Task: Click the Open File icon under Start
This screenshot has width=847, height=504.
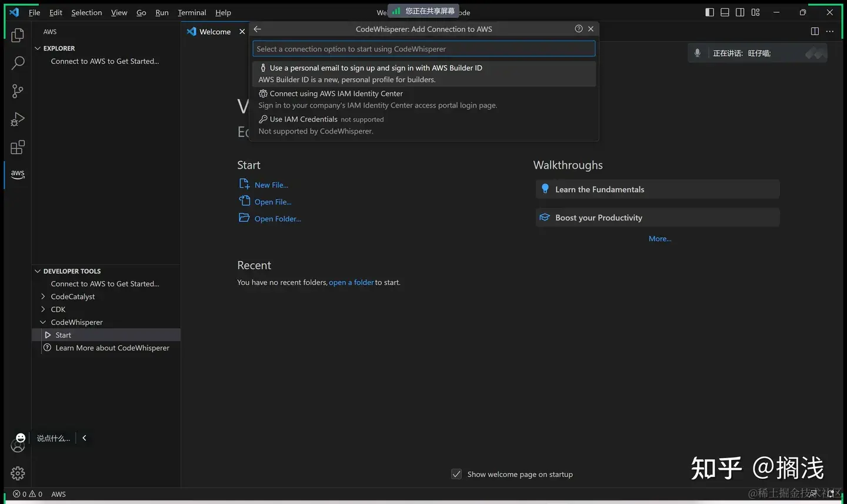Action: [x=244, y=201]
